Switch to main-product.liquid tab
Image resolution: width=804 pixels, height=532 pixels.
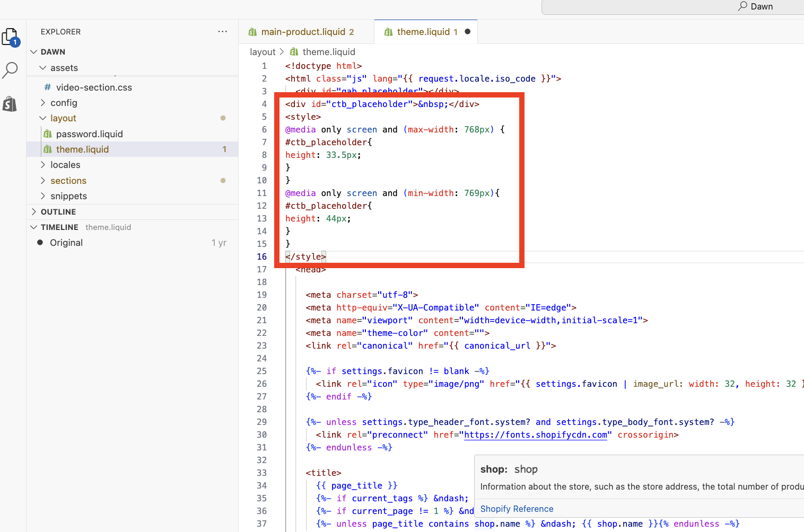pos(303,32)
